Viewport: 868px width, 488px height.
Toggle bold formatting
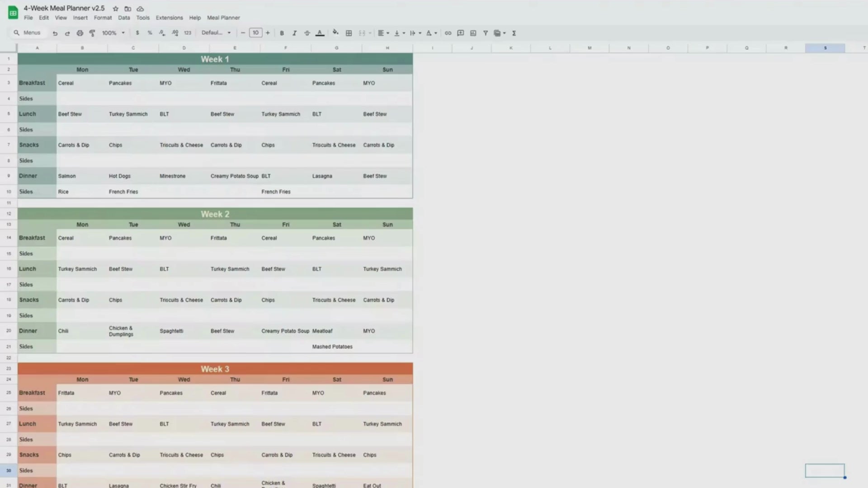tap(282, 33)
